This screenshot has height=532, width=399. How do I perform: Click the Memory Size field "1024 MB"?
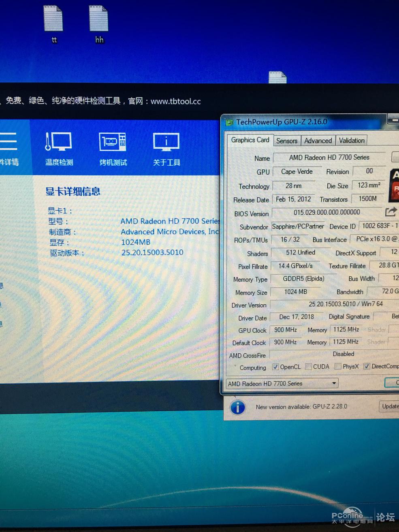pos(296,292)
